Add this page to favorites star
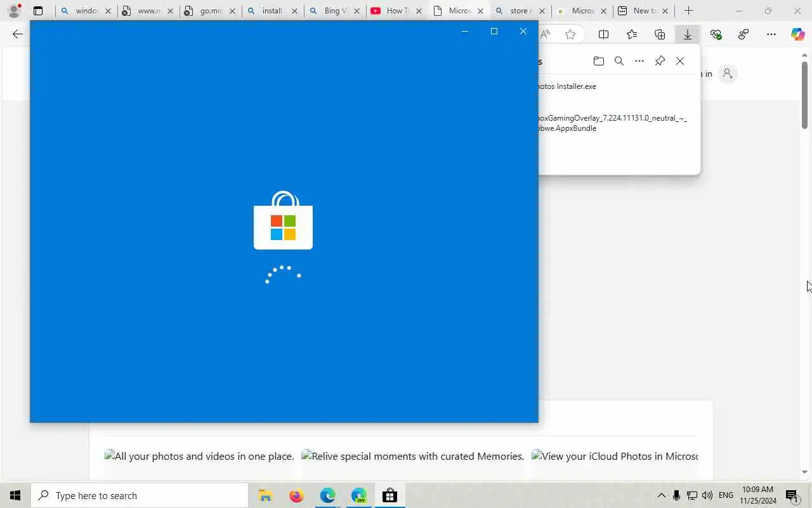 [x=570, y=34]
